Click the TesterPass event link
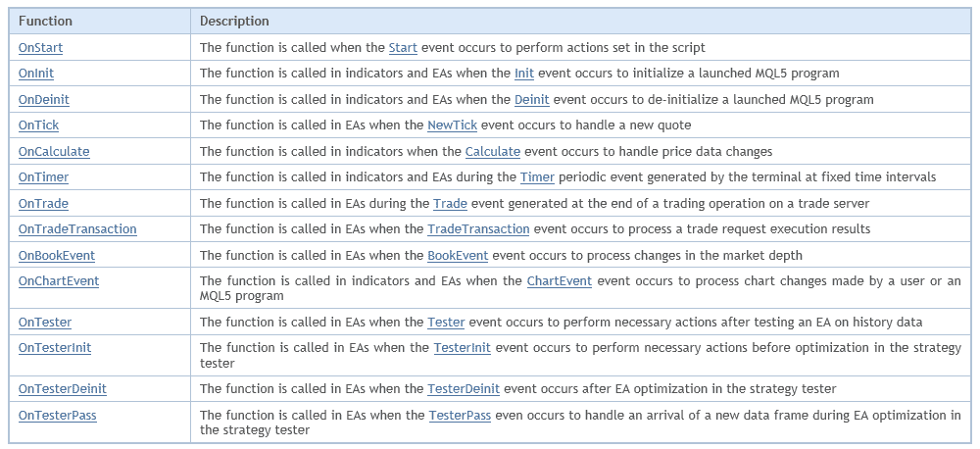The height and width of the screenshot is (449, 980). (460, 415)
